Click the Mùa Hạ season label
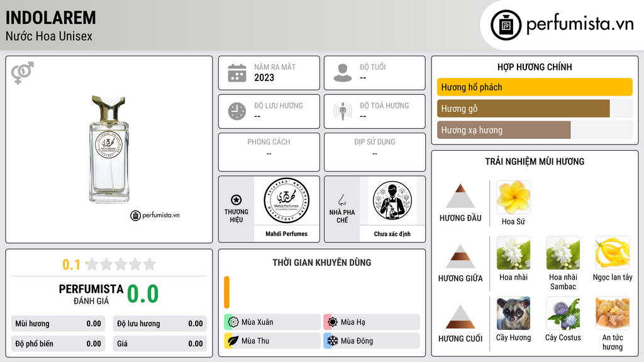The height and width of the screenshot is (362, 644). [x=353, y=322]
